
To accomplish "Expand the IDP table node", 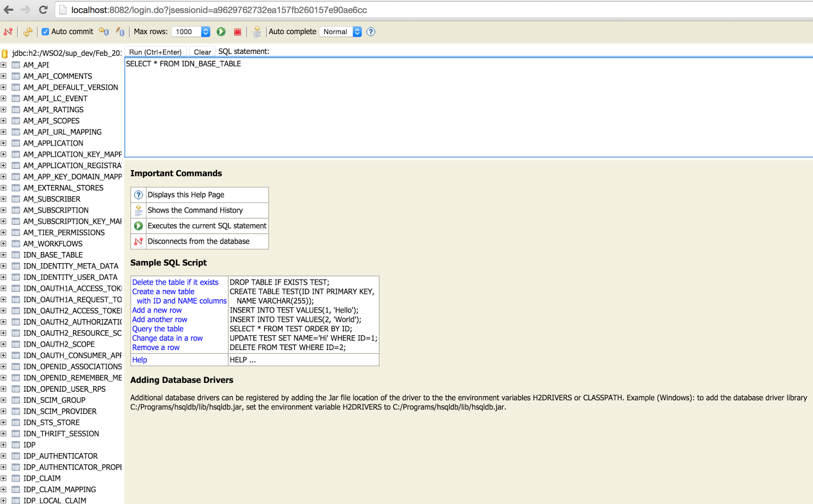I will point(4,445).
